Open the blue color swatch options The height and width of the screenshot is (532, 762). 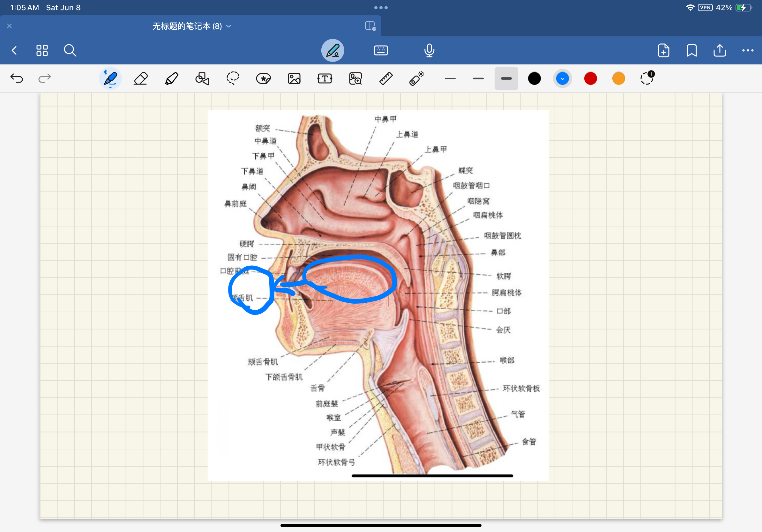click(562, 78)
